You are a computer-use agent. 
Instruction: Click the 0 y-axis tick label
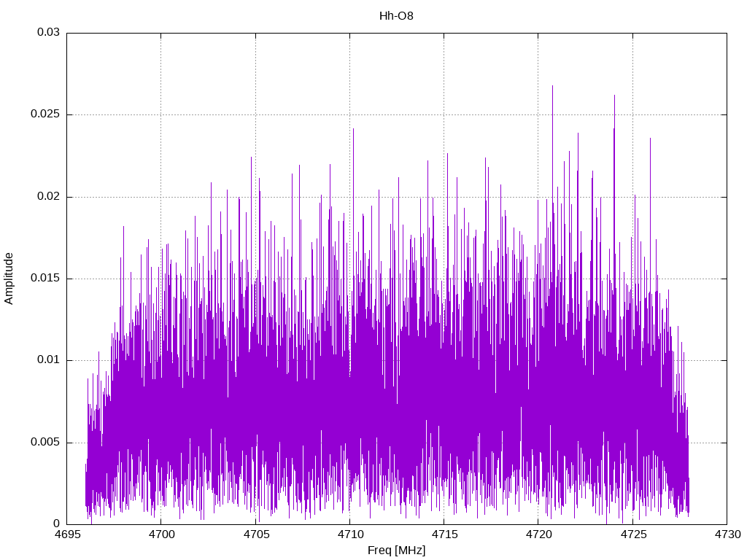pos(57,524)
